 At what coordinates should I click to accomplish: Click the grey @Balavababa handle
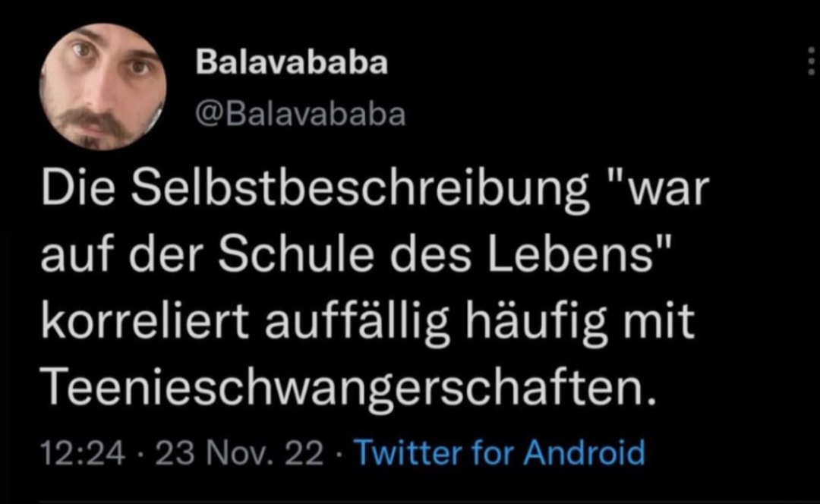click(301, 115)
